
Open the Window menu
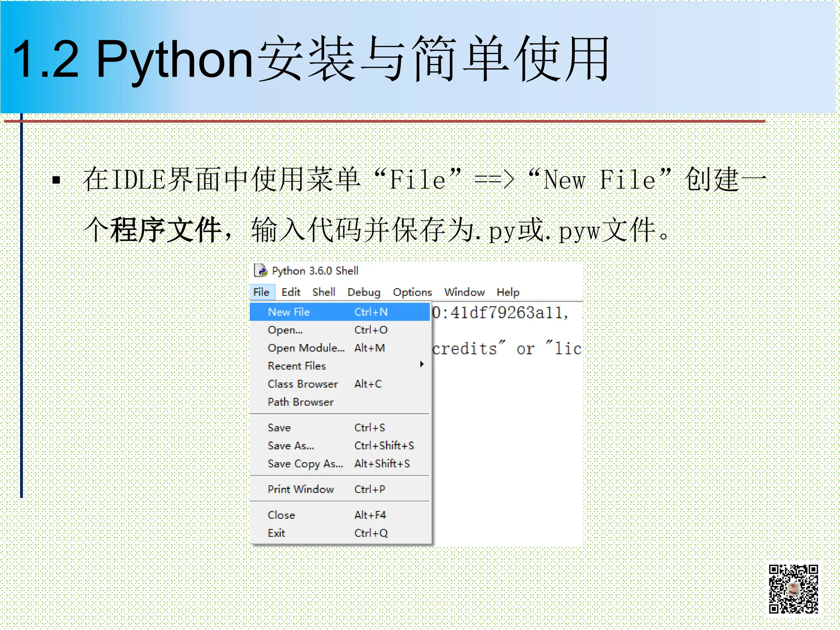click(464, 292)
